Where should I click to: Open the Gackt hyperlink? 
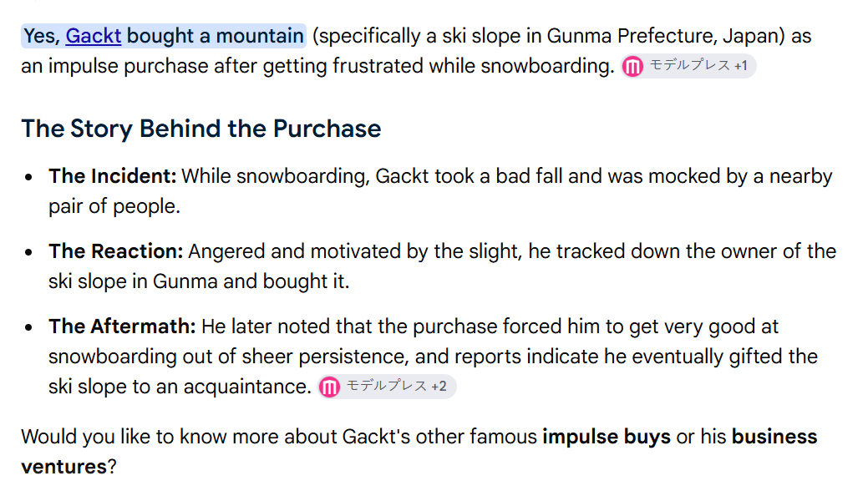(93, 36)
